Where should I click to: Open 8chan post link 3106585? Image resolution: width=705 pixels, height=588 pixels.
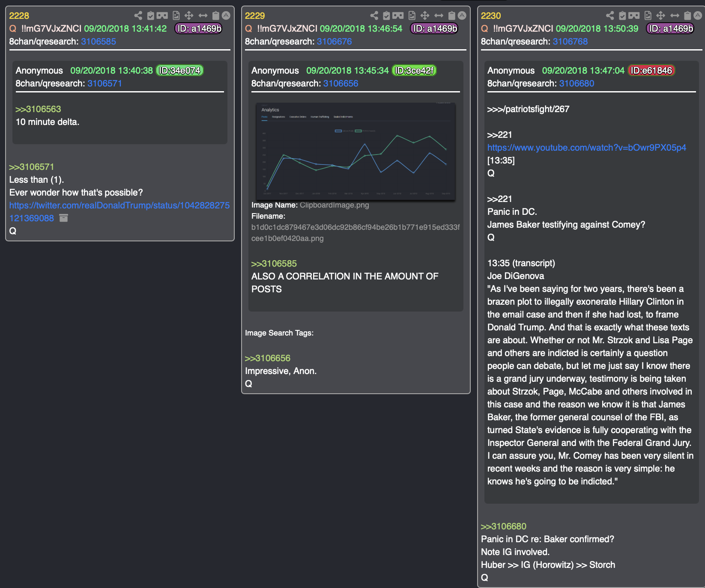coord(99,42)
